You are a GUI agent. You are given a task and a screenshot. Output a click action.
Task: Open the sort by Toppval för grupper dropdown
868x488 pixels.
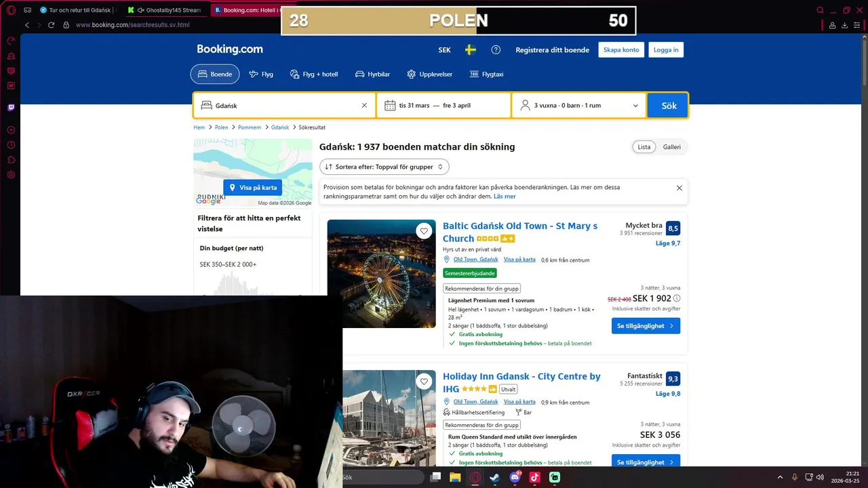(384, 167)
